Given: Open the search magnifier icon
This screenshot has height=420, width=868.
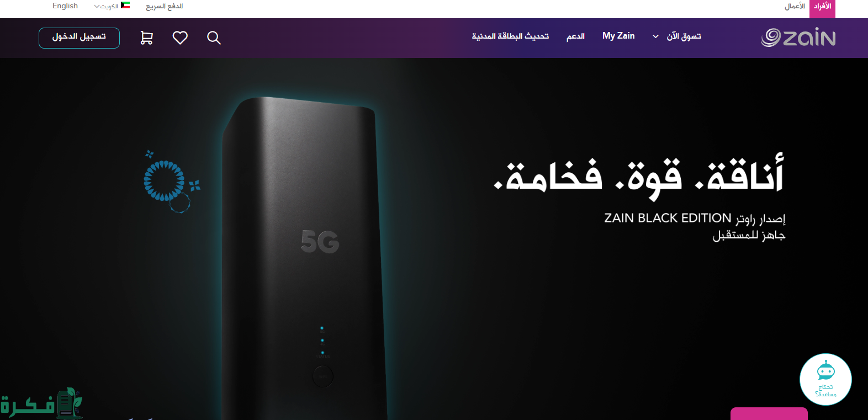Looking at the screenshot, I should (x=214, y=38).
